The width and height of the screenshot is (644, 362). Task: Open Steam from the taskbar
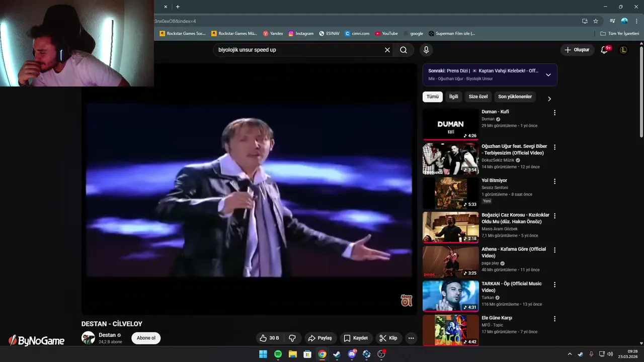click(x=337, y=354)
